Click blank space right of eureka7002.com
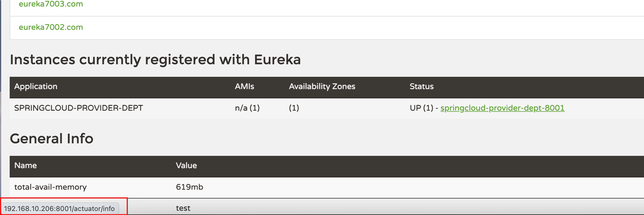 (342, 28)
